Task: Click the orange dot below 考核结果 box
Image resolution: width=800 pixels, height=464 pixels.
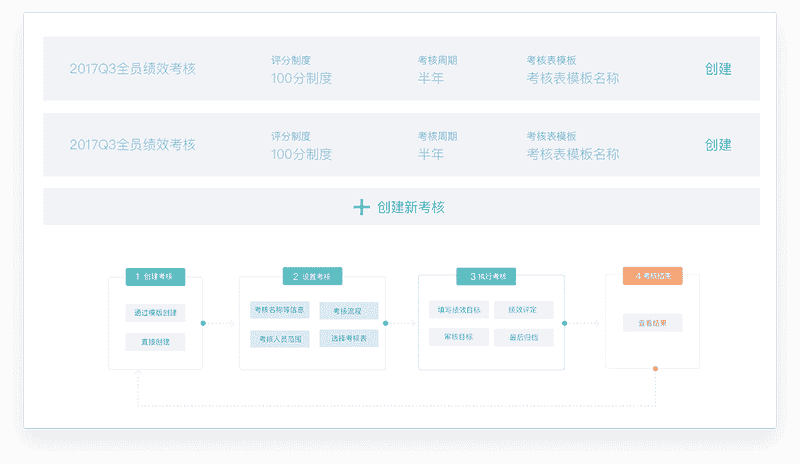Action: point(656,369)
